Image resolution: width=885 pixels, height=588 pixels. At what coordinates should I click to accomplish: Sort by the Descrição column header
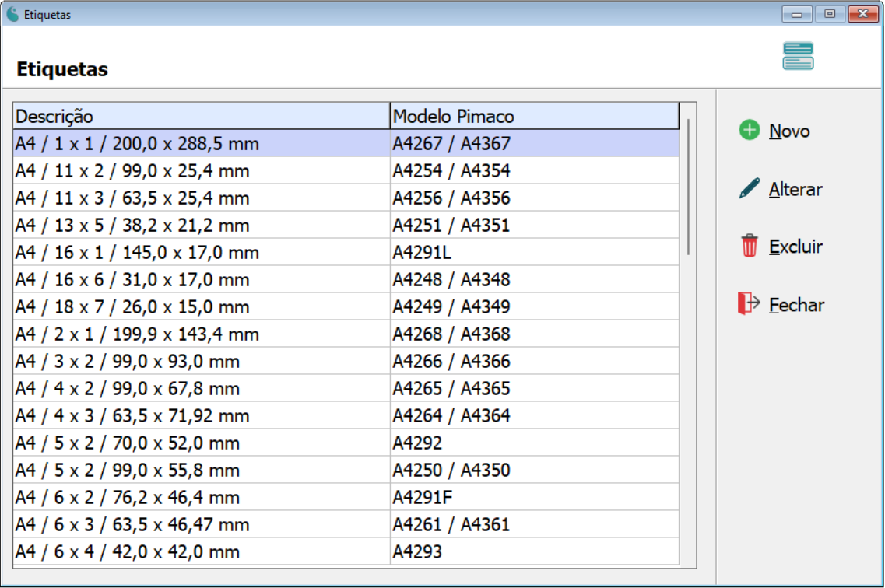tap(202, 116)
